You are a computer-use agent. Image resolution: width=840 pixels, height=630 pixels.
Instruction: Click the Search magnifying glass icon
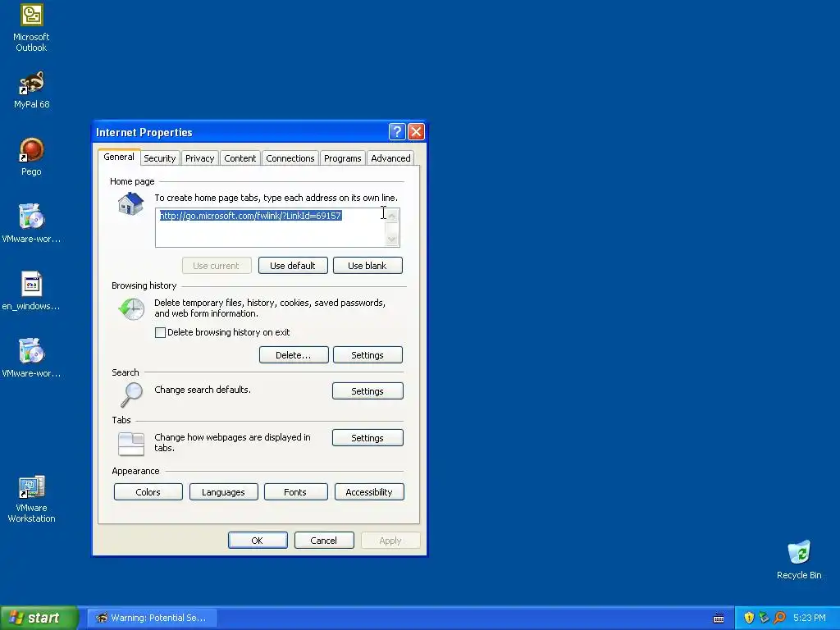pyautogui.click(x=131, y=395)
